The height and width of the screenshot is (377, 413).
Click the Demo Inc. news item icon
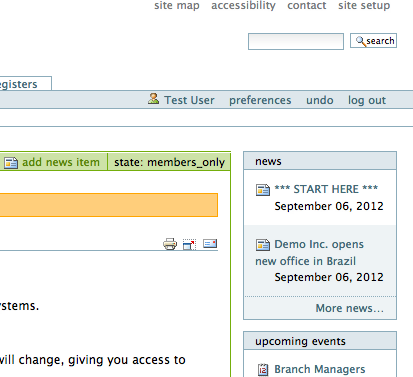tap(263, 245)
